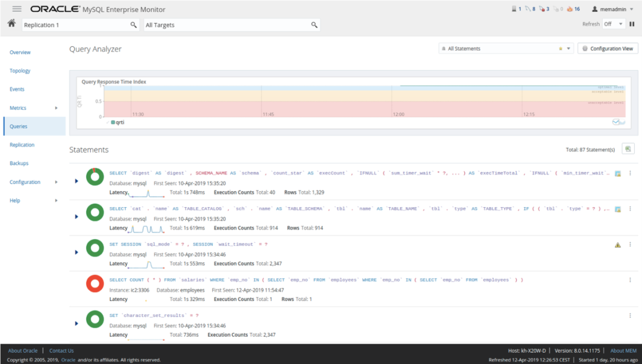Open the hamburger navigation menu
642x364 pixels.
click(x=17, y=8)
